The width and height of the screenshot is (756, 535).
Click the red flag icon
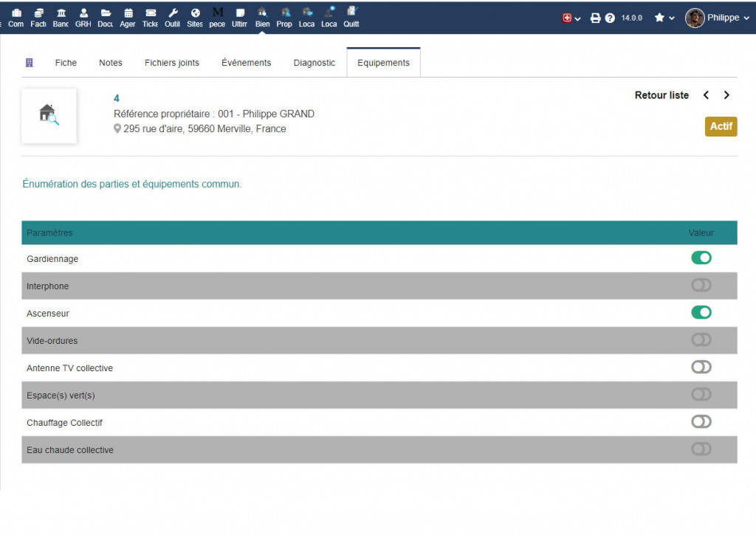[567, 18]
